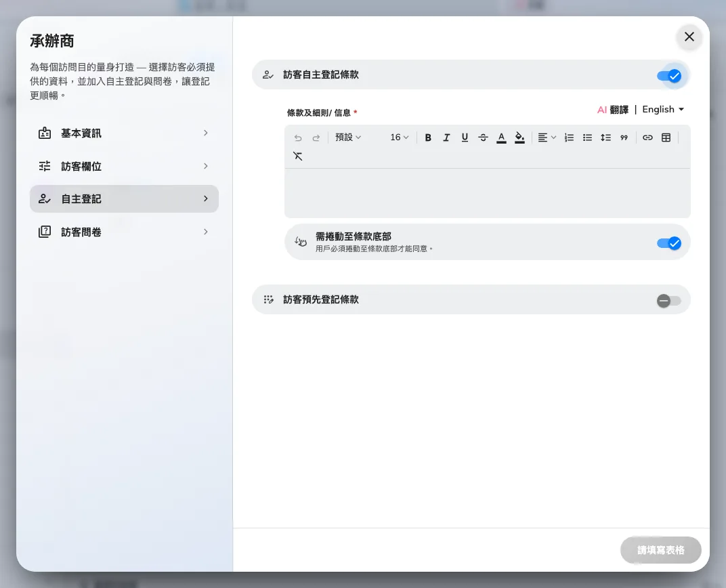Insert a hyperlink

tap(647, 138)
